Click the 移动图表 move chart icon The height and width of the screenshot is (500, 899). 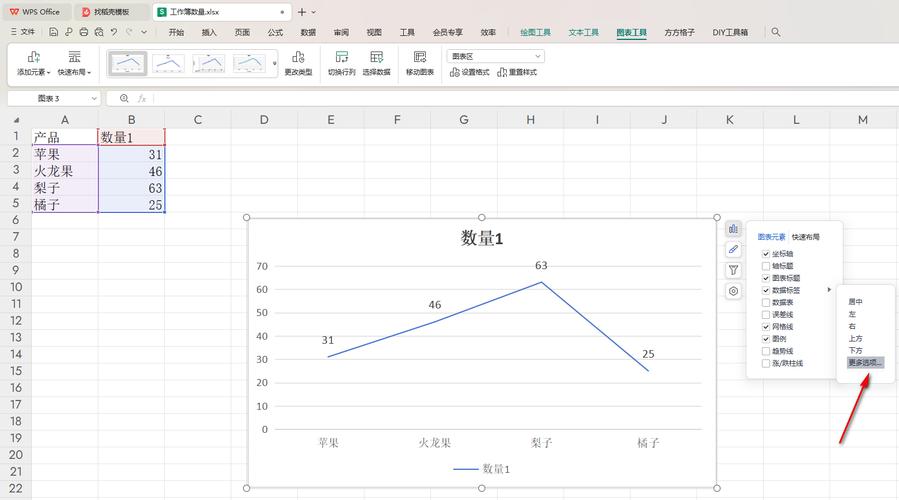pyautogui.click(x=420, y=57)
